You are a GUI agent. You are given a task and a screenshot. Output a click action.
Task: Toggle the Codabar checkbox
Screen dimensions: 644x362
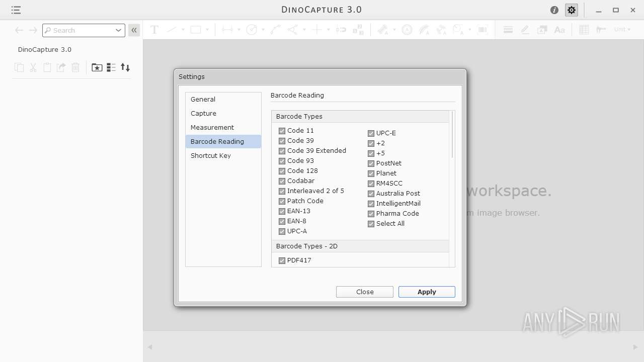pyautogui.click(x=282, y=181)
